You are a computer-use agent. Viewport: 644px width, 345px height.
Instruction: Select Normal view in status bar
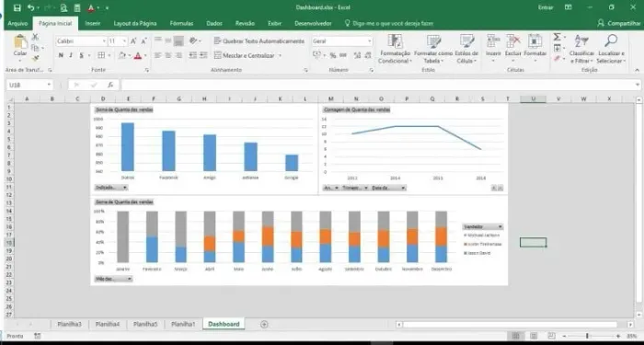click(515, 336)
